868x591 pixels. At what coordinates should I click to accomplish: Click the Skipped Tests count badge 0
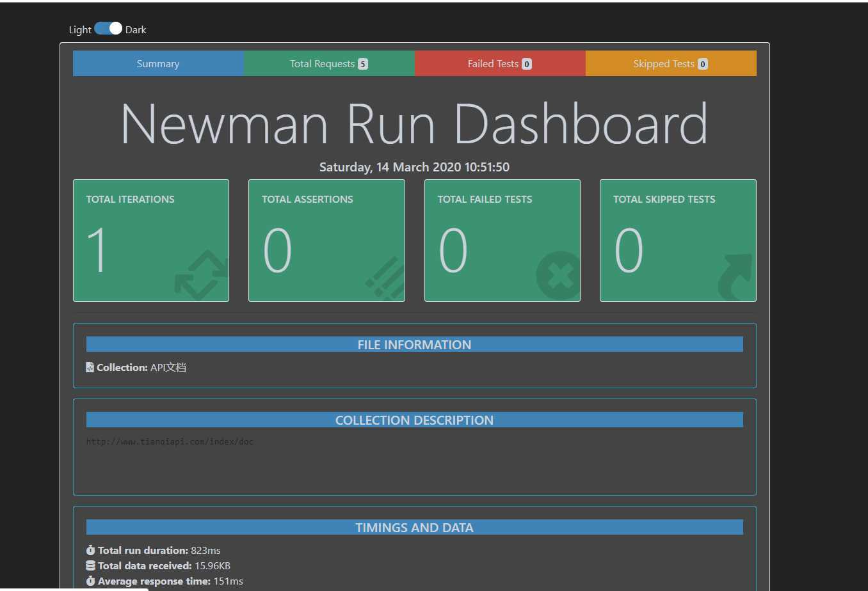click(703, 64)
